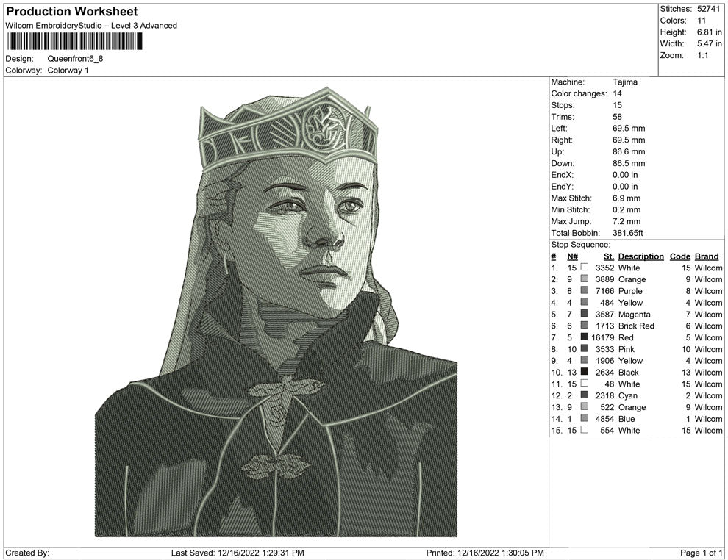Select the Magenta thread swatch

click(585, 314)
